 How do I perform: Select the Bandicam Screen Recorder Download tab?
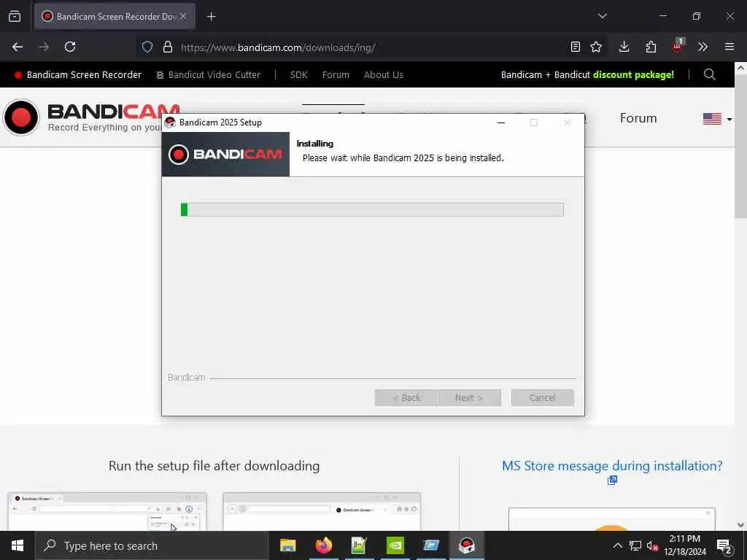[x=115, y=16]
